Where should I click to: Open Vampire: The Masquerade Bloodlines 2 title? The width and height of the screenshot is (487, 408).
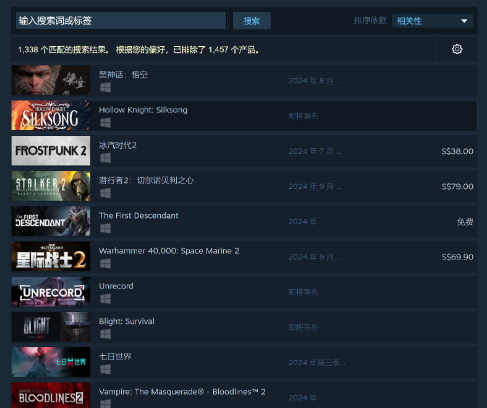tap(182, 392)
